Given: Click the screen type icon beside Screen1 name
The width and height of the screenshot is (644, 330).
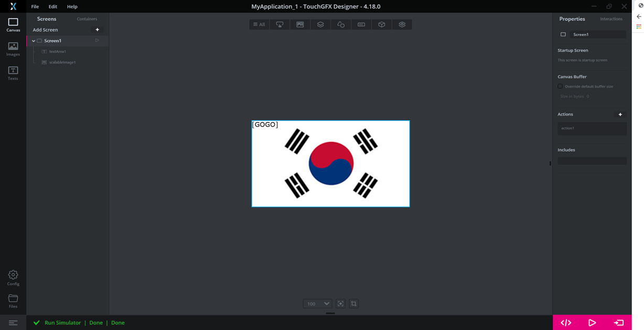Looking at the screenshot, I should tap(563, 35).
